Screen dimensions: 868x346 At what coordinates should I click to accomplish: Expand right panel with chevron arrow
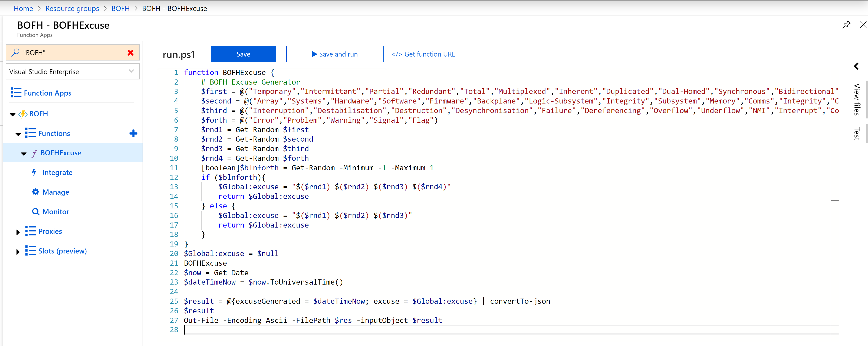click(856, 66)
